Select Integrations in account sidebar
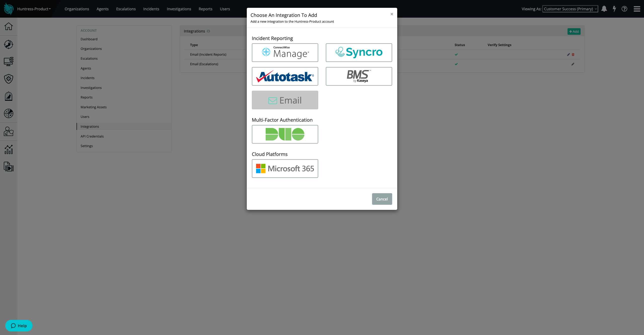 click(124, 126)
